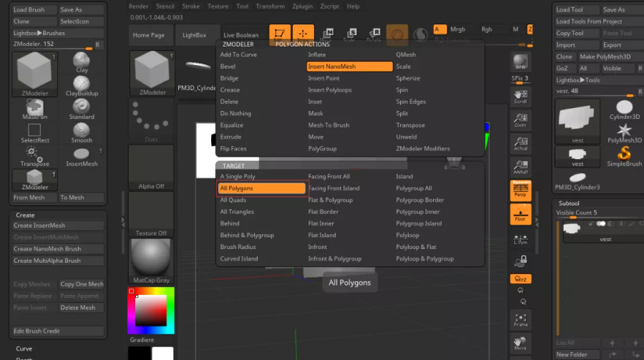This screenshot has height=360, width=644.
Task: Select the SelectRect brush icon
Action: [34, 132]
